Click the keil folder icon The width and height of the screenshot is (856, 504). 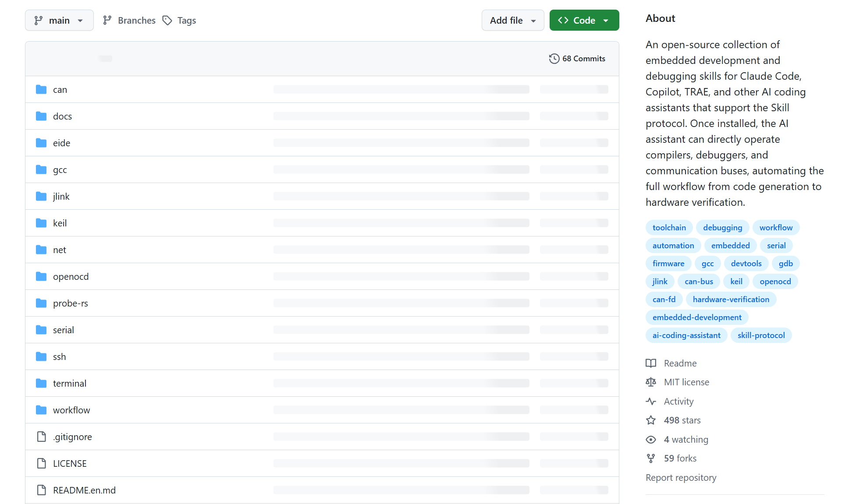point(41,223)
